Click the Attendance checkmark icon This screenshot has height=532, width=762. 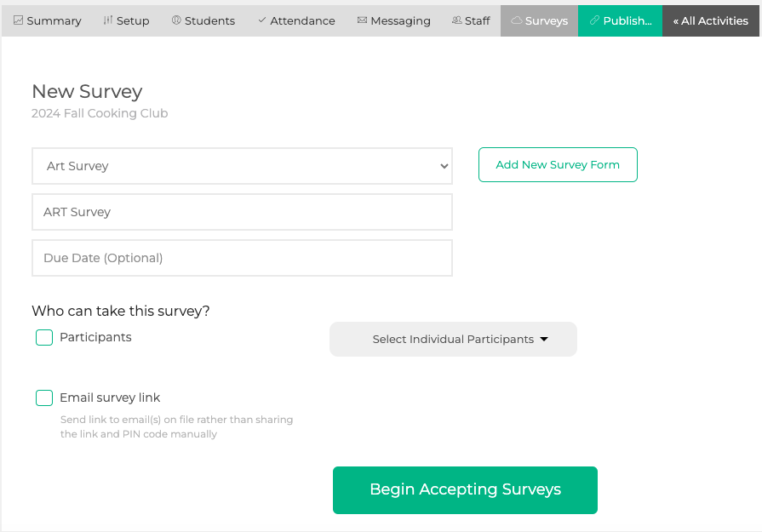point(262,20)
